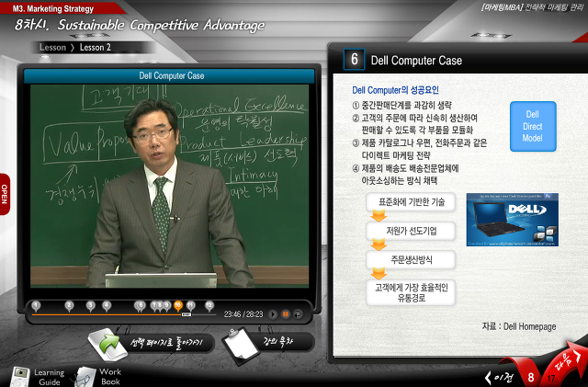Go to next page with 다음 arrow

pos(566,363)
